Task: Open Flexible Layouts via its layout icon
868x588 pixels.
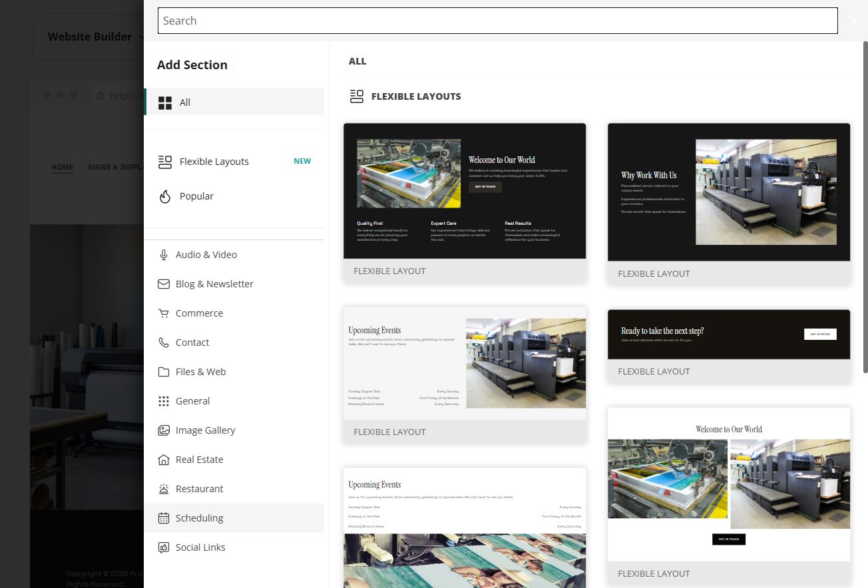Action: [165, 162]
